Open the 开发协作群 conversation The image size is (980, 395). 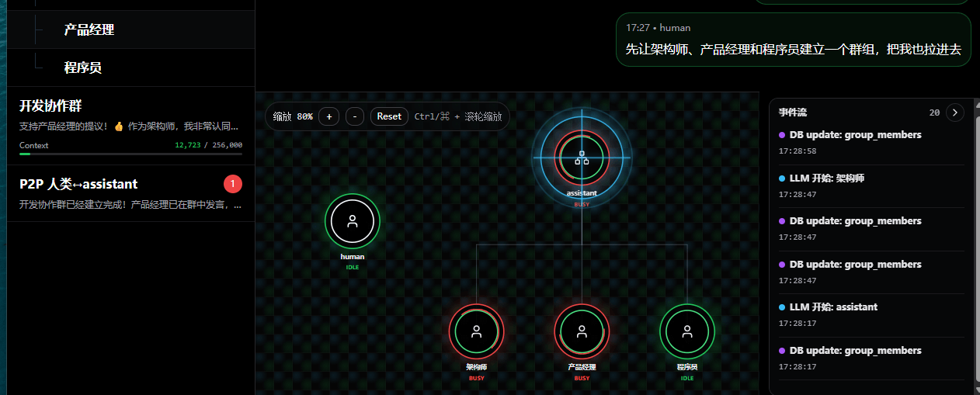(x=130, y=115)
